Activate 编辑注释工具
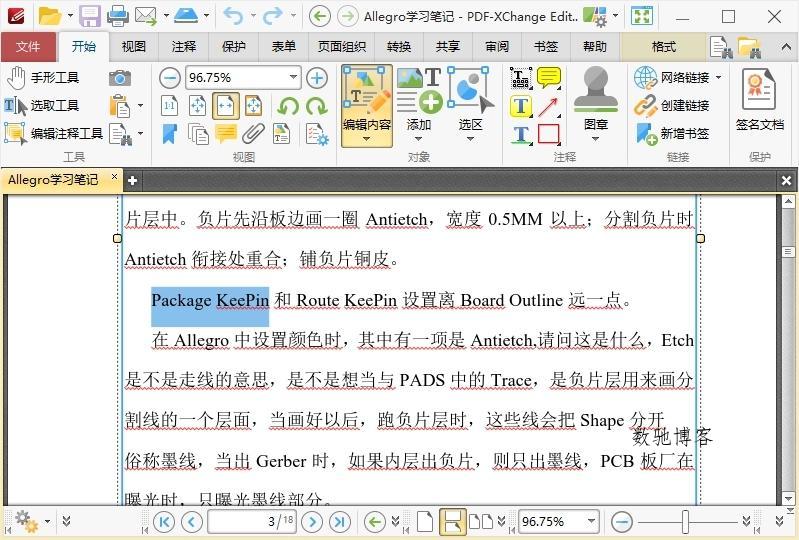799x540 pixels. pos(54,133)
